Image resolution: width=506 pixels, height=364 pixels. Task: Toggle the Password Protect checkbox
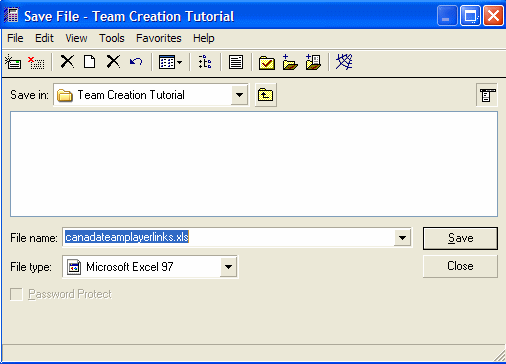16,294
